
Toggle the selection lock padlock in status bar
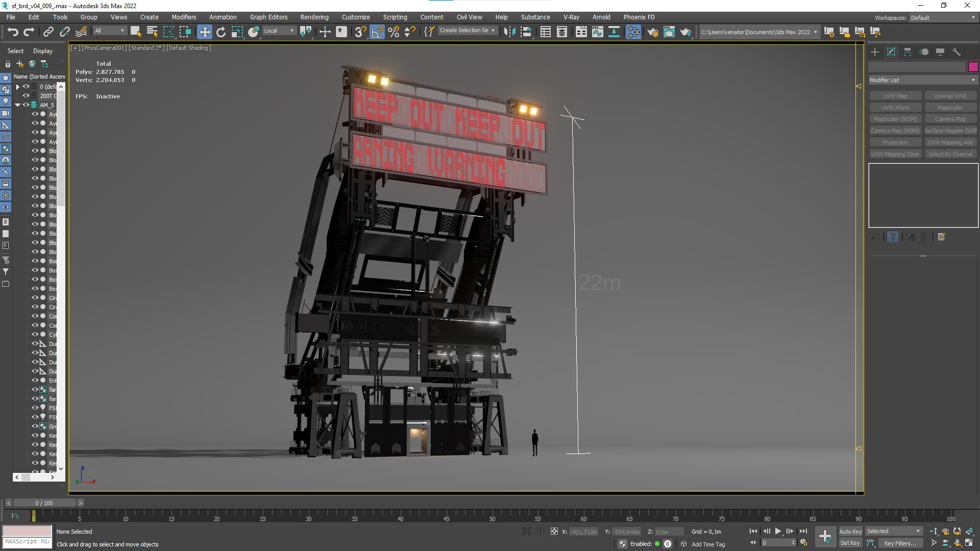(x=540, y=532)
